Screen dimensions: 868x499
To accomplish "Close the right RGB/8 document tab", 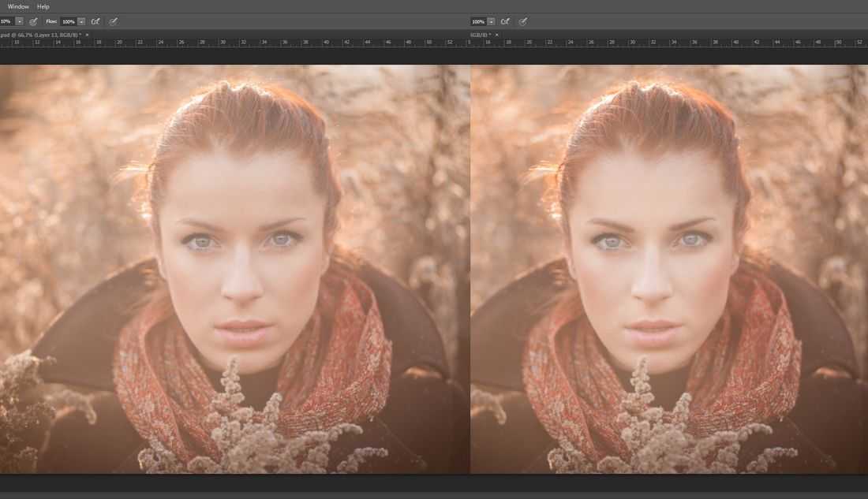I will 496,35.
